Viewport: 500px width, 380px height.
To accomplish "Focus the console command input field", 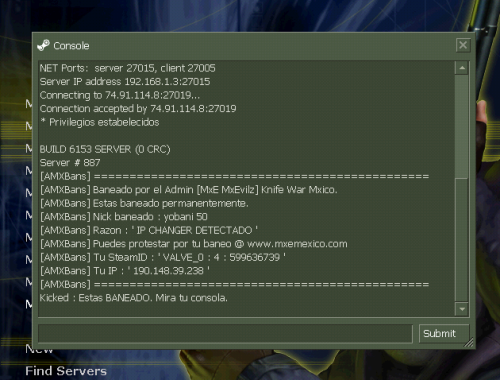I will [225, 333].
